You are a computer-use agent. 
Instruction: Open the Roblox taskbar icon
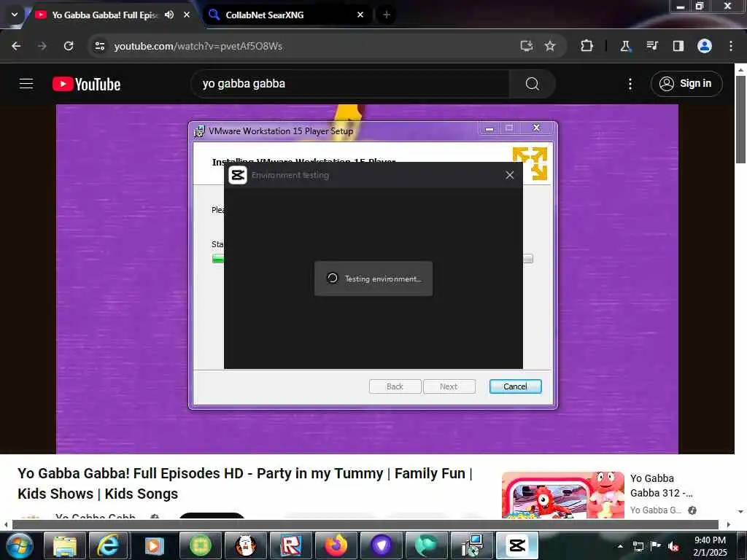pyautogui.click(x=290, y=545)
